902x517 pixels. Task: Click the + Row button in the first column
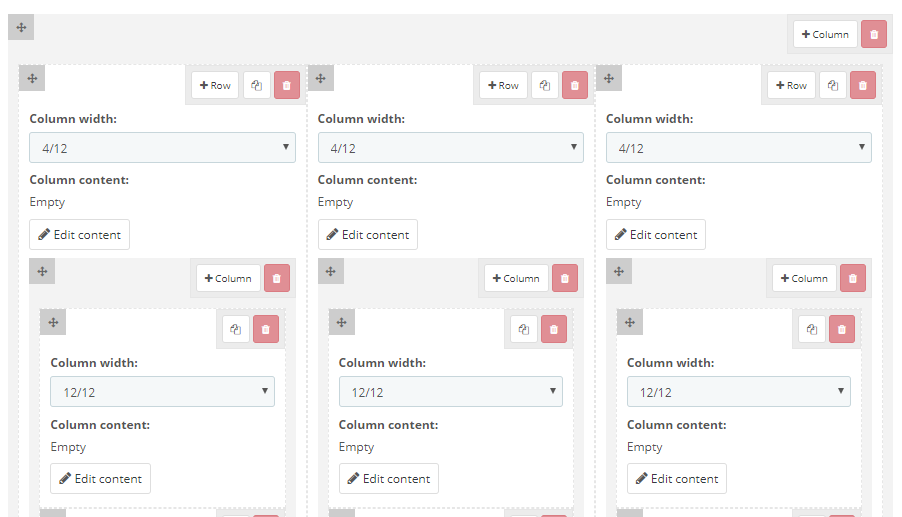[x=215, y=85]
